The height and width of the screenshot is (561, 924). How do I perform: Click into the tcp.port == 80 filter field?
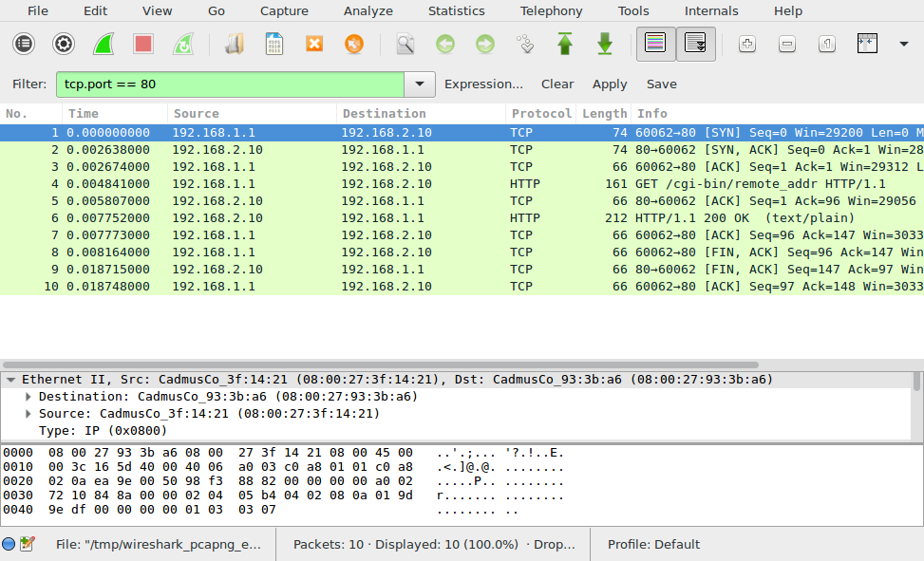tap(231, 84)
